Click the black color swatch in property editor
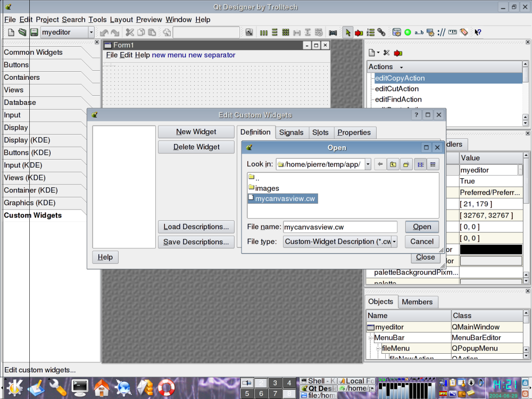This screenshot has height=399, width=532. 491,250
